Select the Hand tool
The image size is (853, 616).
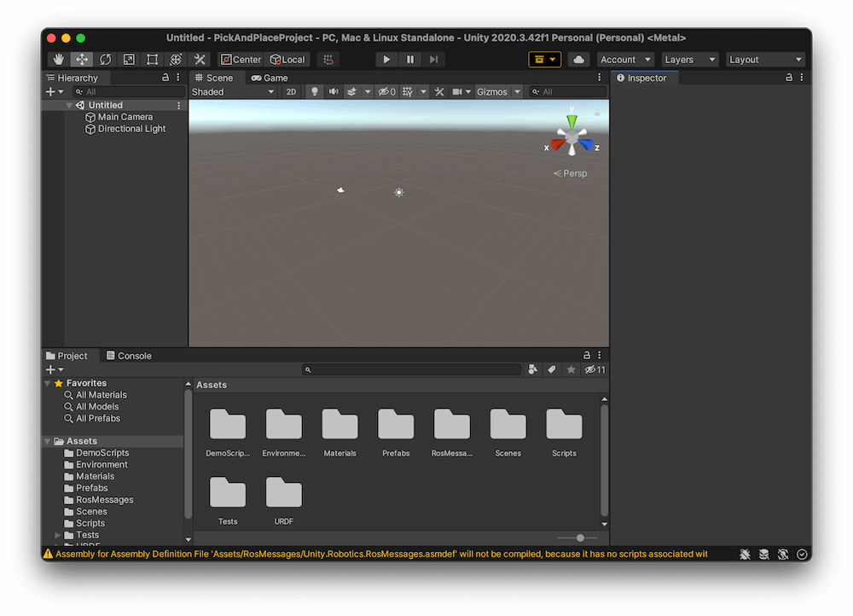[x=58, y=60]
